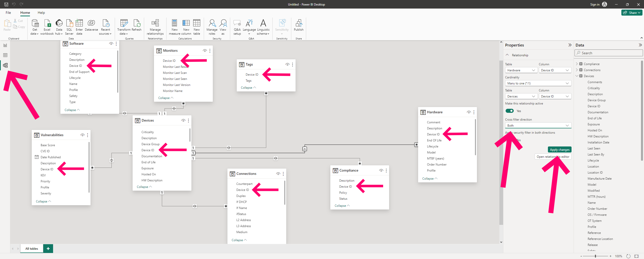Screen dimensions: 644x259
Task: Open the Dataverse connector
Action: coord(91,25)
